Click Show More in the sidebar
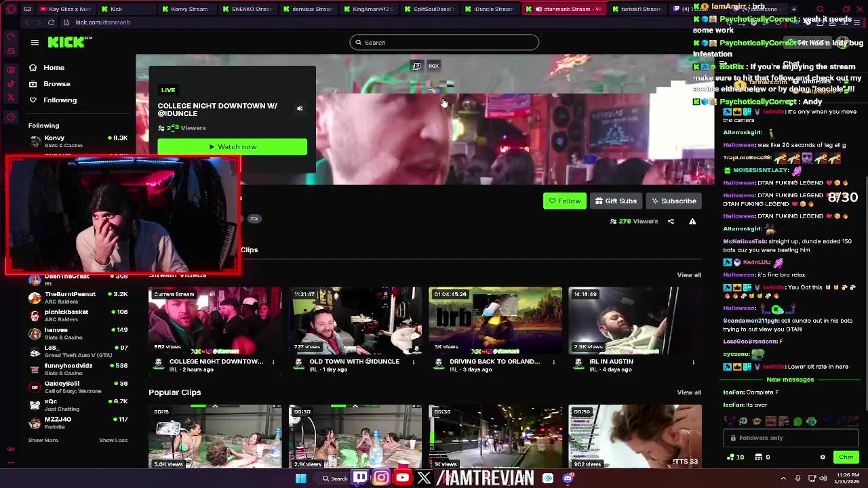The height and width of the screenshot is (488, 868). point(43,440)
